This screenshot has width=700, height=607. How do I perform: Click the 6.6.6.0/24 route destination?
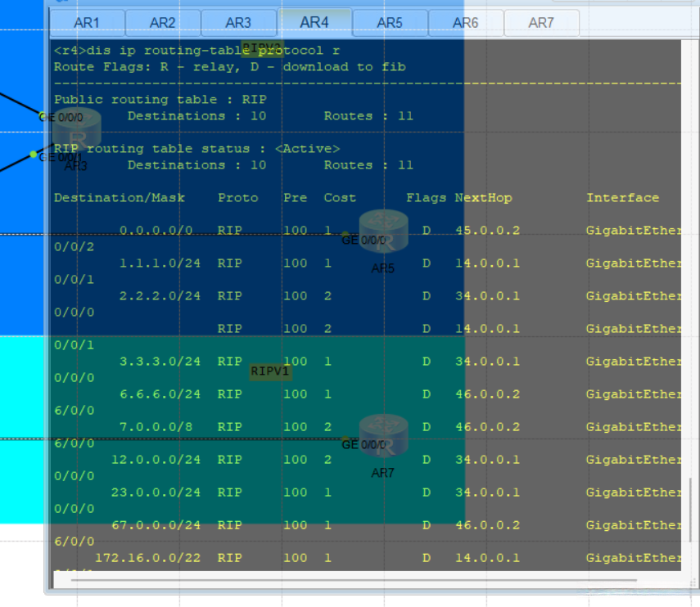click(x=160, y=394)
